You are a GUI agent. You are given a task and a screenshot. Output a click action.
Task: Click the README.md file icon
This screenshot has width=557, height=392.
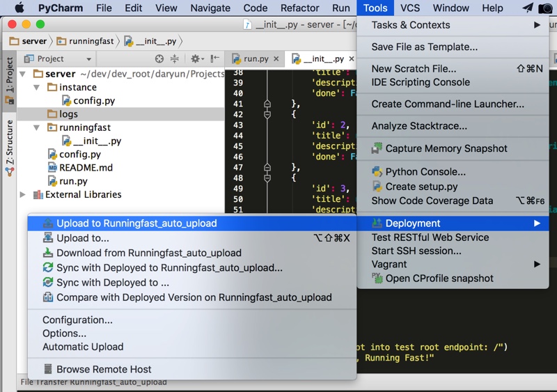(53, 167)
